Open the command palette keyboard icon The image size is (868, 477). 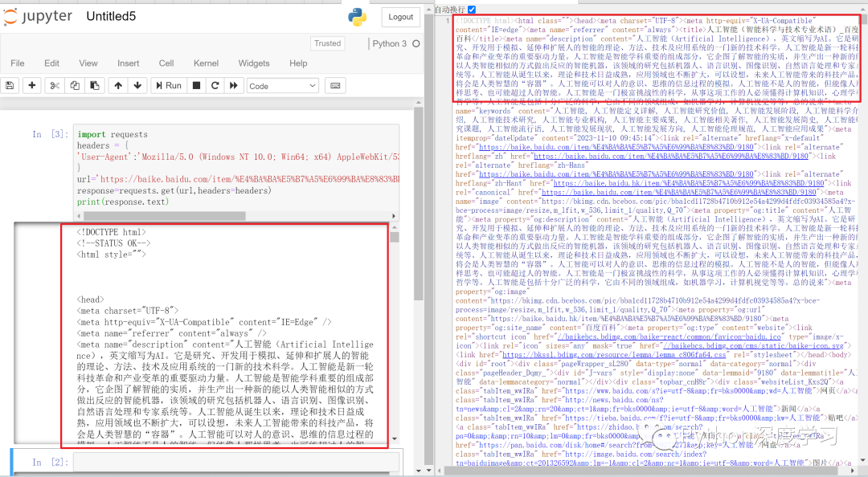[x=335, y=86]
